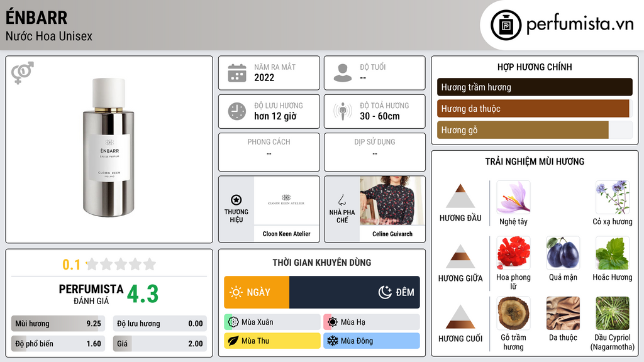Image resolution: width=644 pixels, height=362 pixels.
Task: Click the Hương da thuộc accord bar
Action: tap(535, 108)
